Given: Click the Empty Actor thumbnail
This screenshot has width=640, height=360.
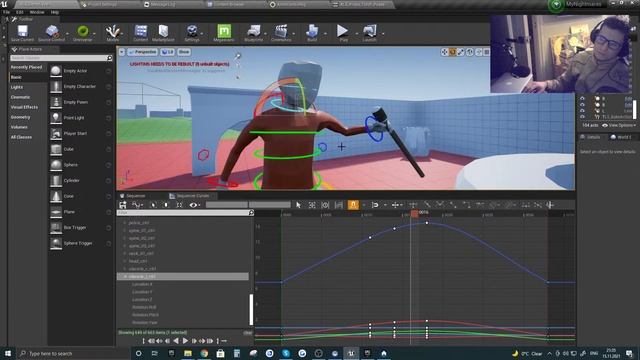Looking at the screenshot, I should tap(56, 71).
